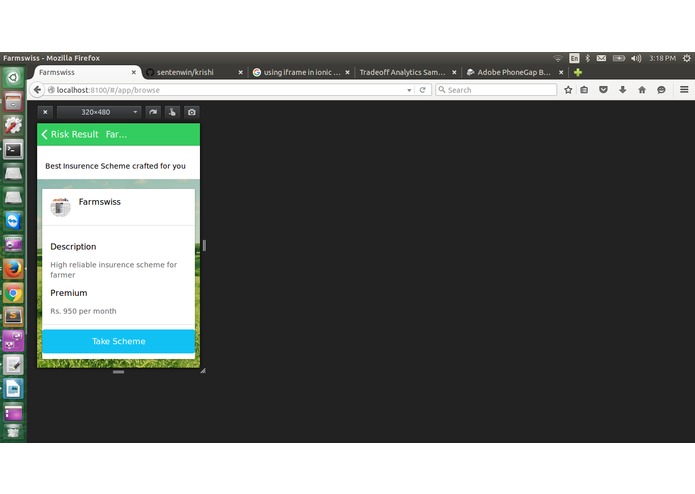Open the Downloads arrow

pos(622,90)
